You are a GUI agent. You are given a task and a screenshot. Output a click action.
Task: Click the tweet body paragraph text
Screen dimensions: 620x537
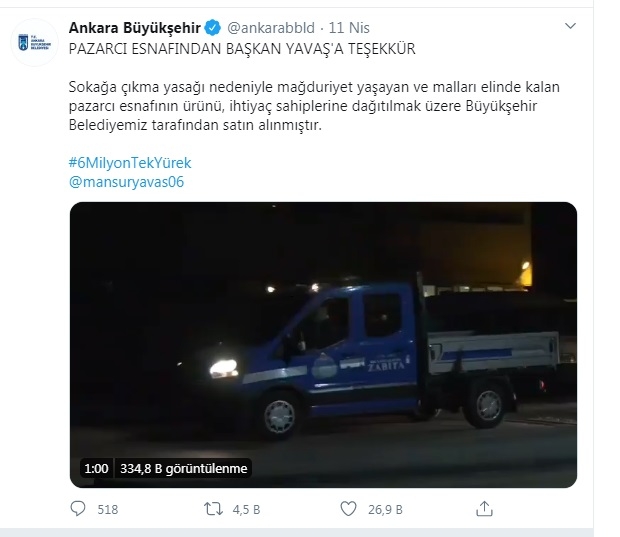[314, 106]
